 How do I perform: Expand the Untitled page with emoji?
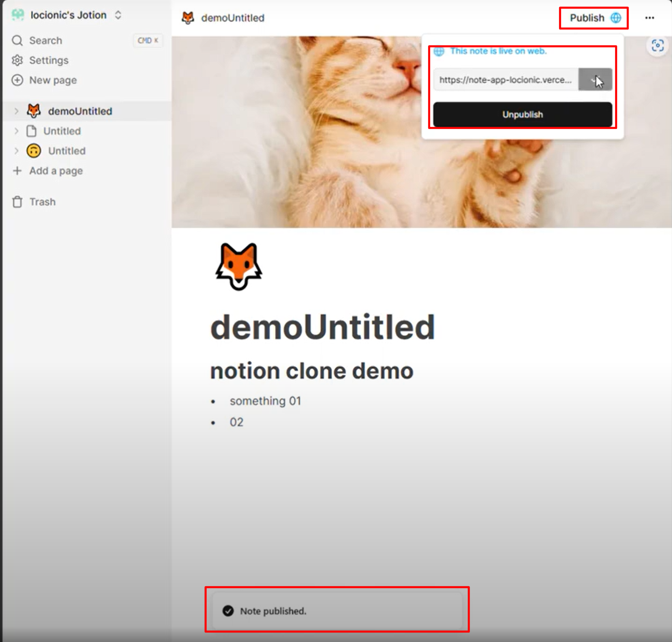click(x=16, y=151)
